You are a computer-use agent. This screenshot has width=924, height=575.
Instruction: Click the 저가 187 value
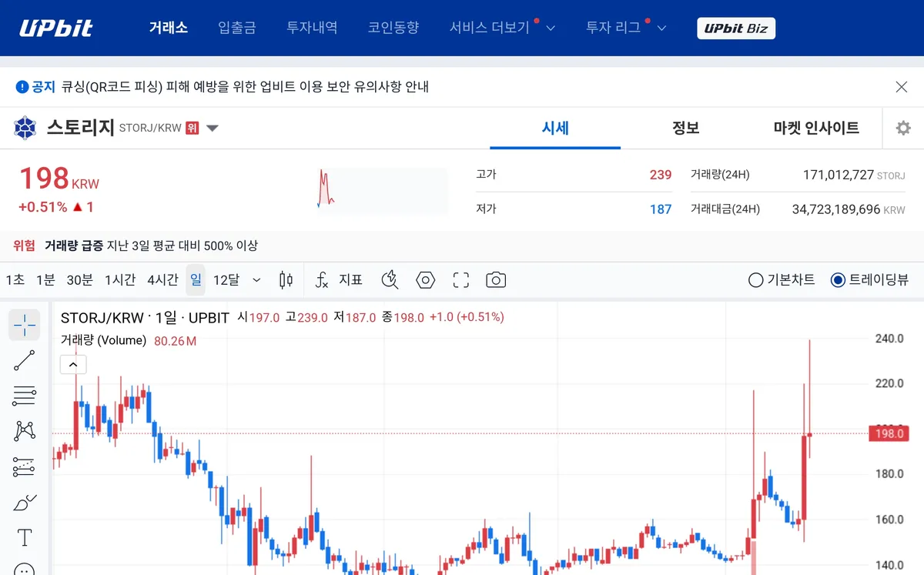tap(660, 209)
